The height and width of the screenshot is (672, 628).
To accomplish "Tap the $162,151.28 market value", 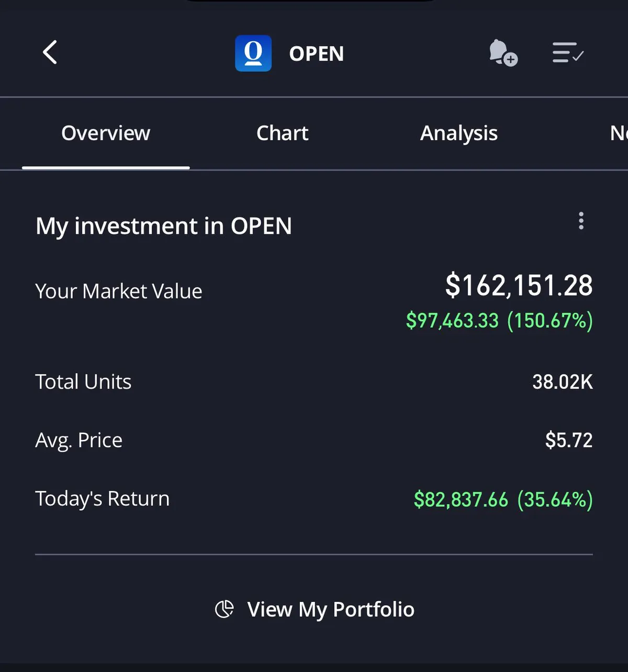I will 519,286.
